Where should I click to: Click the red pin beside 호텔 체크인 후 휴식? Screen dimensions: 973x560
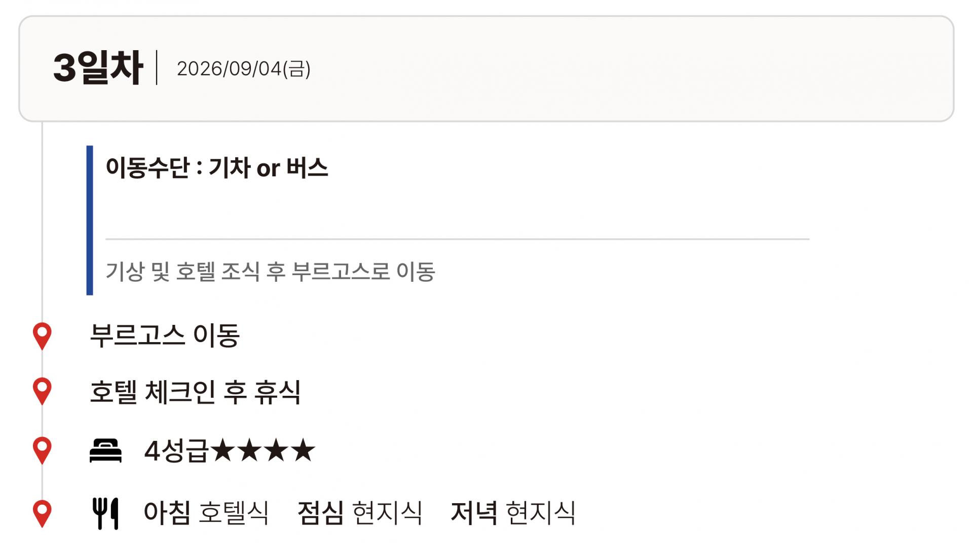(42, 390)
